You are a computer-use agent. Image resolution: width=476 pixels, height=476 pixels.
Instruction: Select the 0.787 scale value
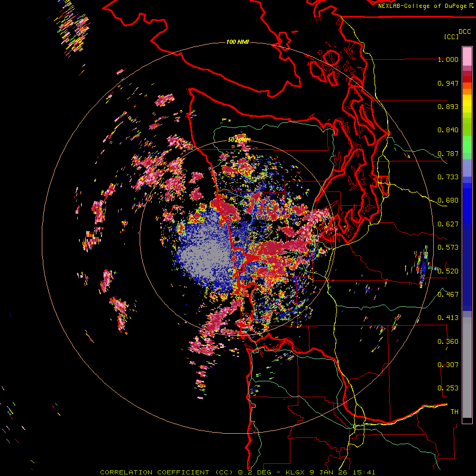[x=448, y=153]
